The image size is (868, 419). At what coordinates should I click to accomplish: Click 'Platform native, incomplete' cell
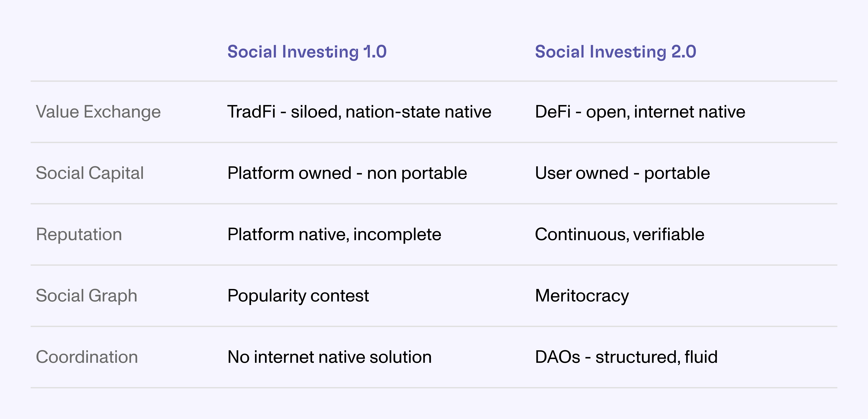pyautogui.click(x=334, y=235)
